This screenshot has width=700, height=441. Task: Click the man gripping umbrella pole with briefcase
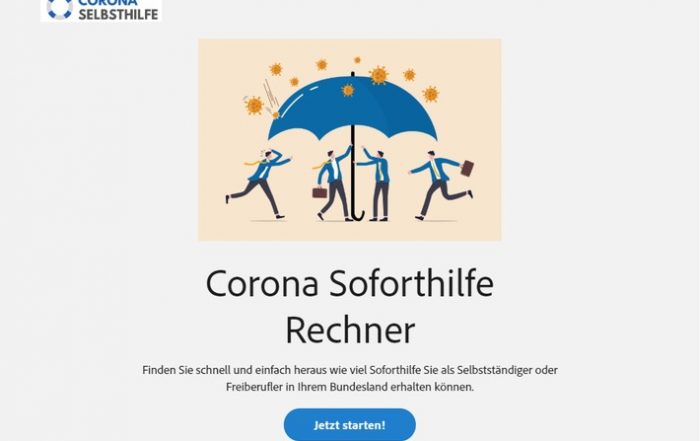pos(333,183)
